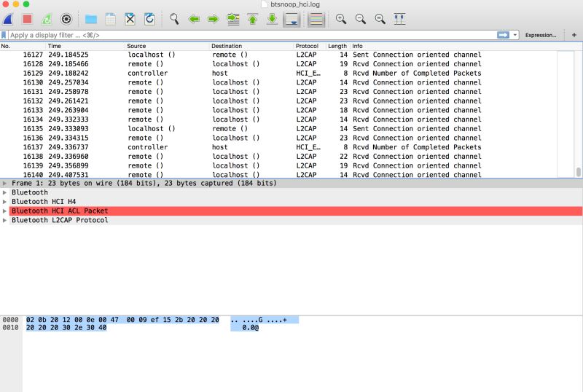Select packet 16133 with length 18
Screen dimensions: 583x392
pyautogui.click(x=278, y=110)
